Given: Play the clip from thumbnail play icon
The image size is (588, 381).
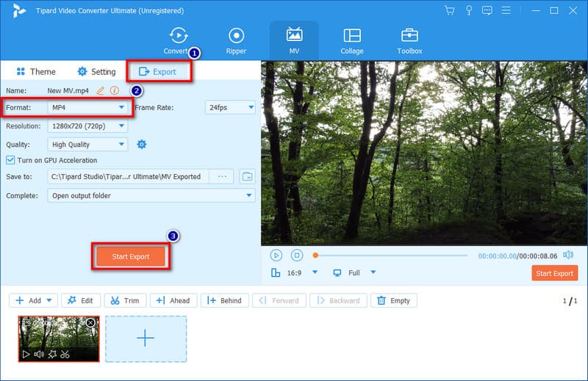Looking at the screenshot, I should [26, 355].
